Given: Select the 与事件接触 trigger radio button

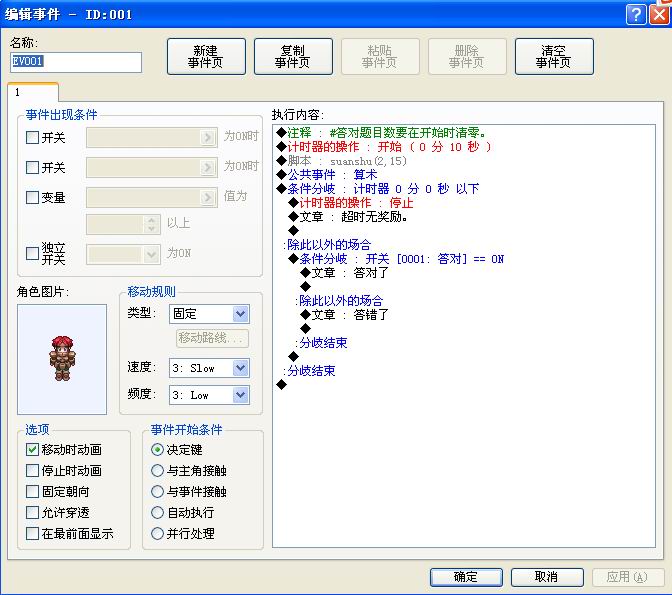Looking at the screenshot, I should (x=157, y=491).
